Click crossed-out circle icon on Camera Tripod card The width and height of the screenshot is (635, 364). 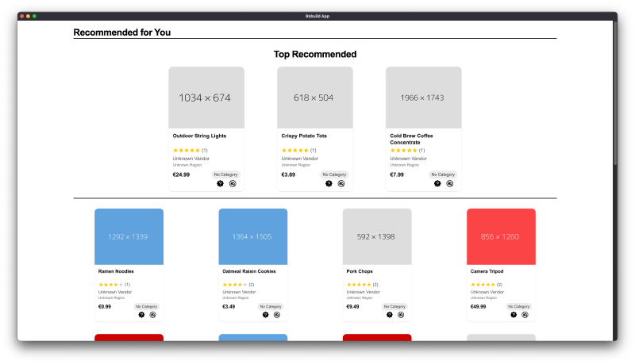525,315
